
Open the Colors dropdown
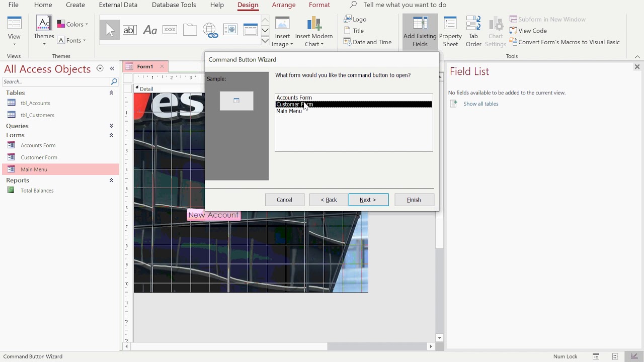tap(72, 24)
